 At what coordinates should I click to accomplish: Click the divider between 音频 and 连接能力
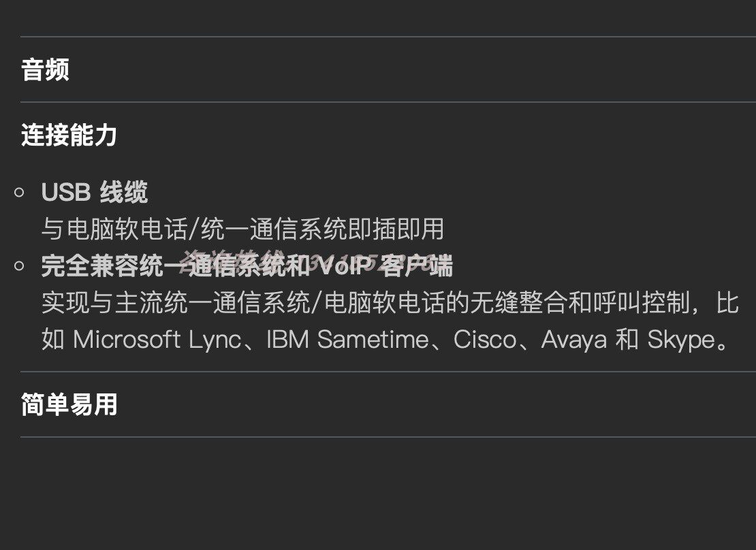pyautogui.click(x=388, y=102)
